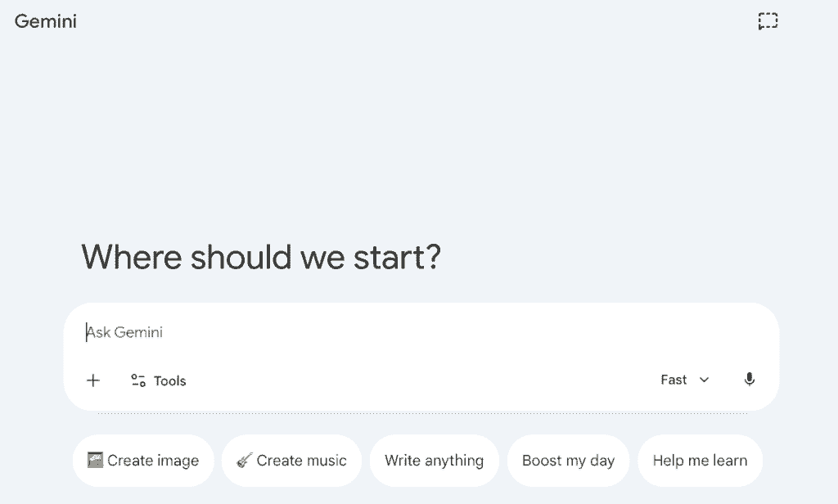Expand the chevron next to Fast
The image size is (838, 504).
tap(704, 380)
